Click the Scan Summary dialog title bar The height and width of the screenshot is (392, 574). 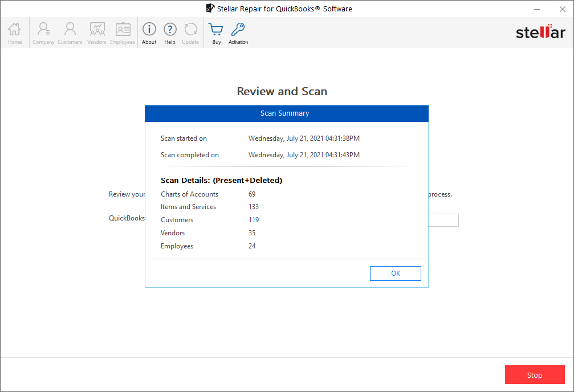[x=287, y=113]
